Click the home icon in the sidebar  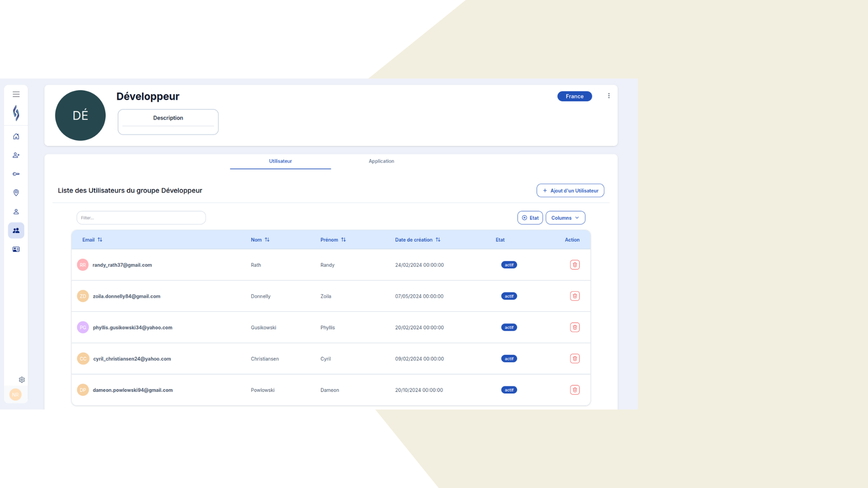(x=16, y=136)
